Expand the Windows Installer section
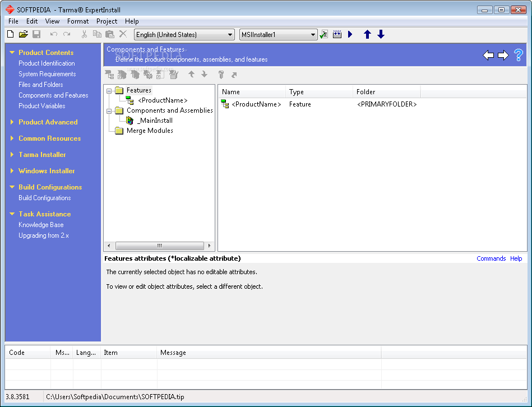Screen dimensions: 532x407 12,171
